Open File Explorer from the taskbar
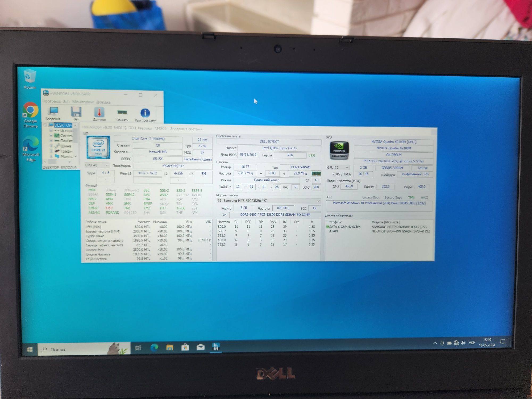This screenshot has width=532, height=399. [170, 347]
